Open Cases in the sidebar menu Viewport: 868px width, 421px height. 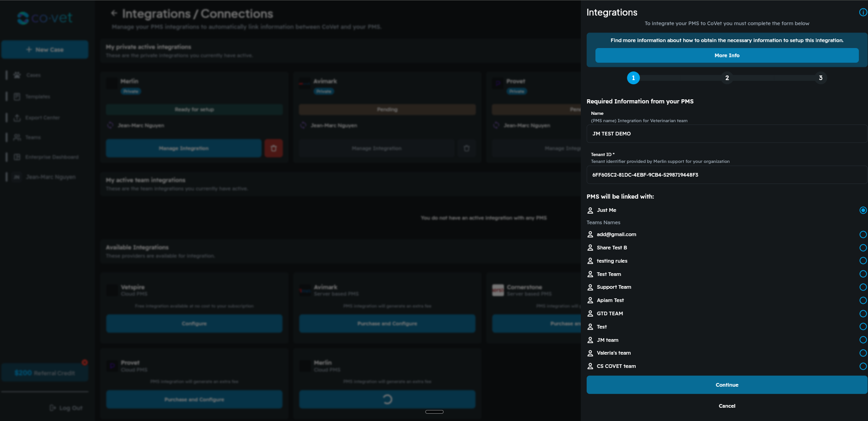click(x=33, y=75)
